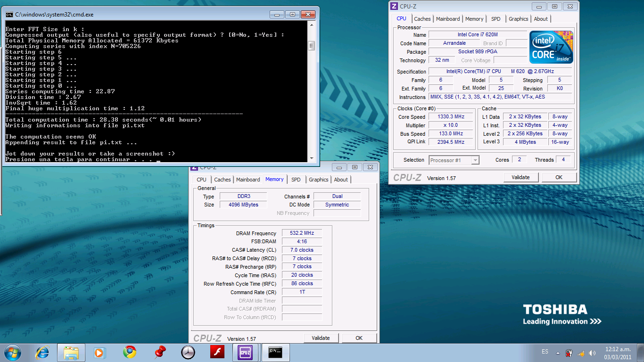Click the Command Rate value 1T
Screen dimensions: 644x362
pos(302,292)
